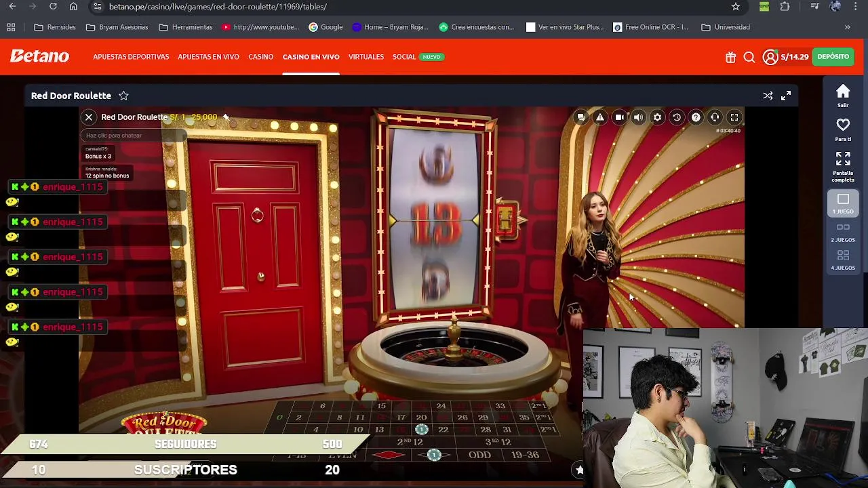Open the browser extensions puzzle icon
The width and height of the screenshot is (868, 488).
tap(785, 7)
